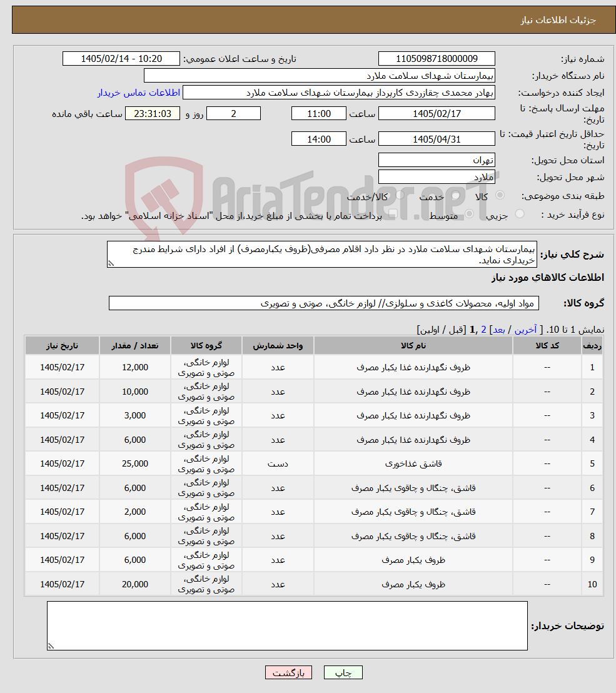The height and width of the screenshot is (693, 616).
Task: Click the جزئیات اطلاعات نیاز page header
Action: pyautogui.click(x=558, y=21)
